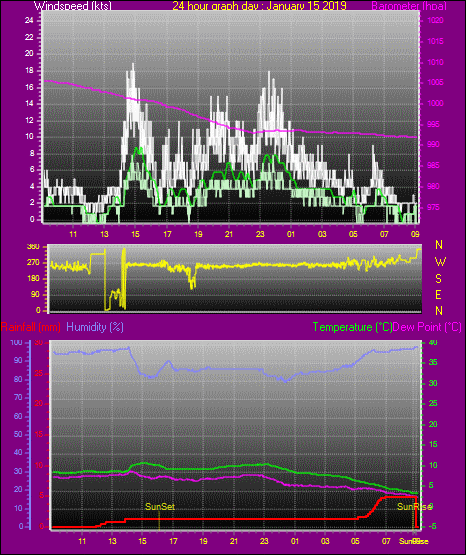Click the 24 value on the windspeed axis
Viewport: 466px width, 555px height.
pyautogui.click(x=29, y=21)
